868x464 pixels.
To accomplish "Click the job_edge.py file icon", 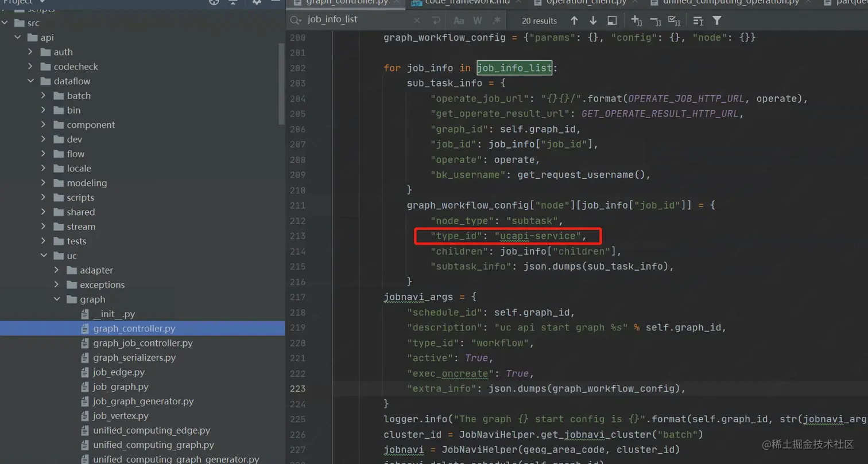I will tap(85, 373).
